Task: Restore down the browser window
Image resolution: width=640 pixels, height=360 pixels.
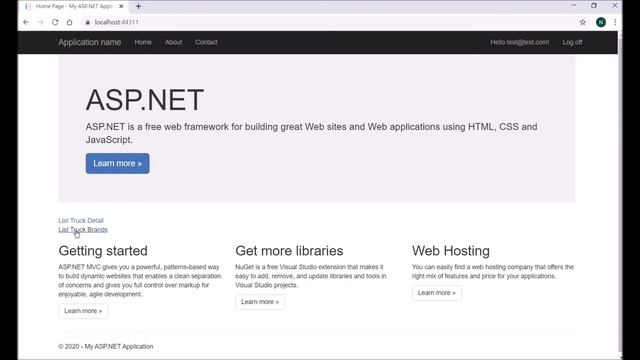Action: (x=594, y=6)
